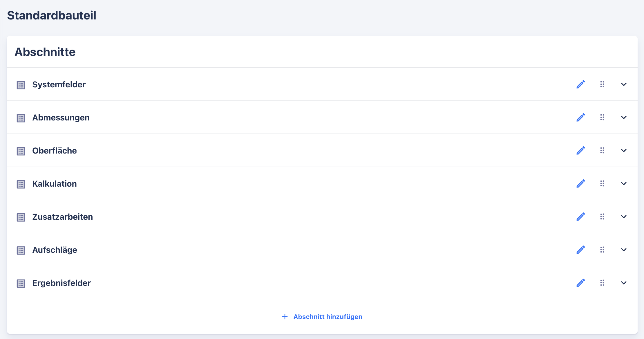This screenshot has width=644, height=339.
Task: Expand the Abmessungen section
Action: [x=624, y=118]
